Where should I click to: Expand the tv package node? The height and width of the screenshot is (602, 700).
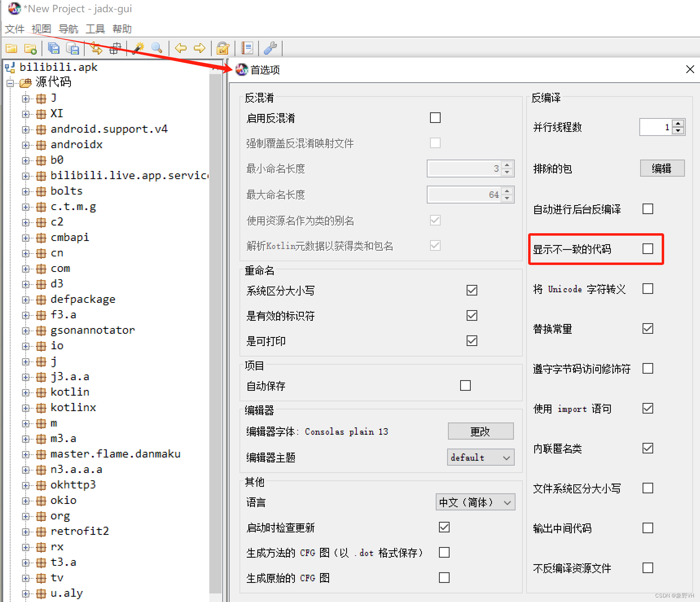point(26,578)
